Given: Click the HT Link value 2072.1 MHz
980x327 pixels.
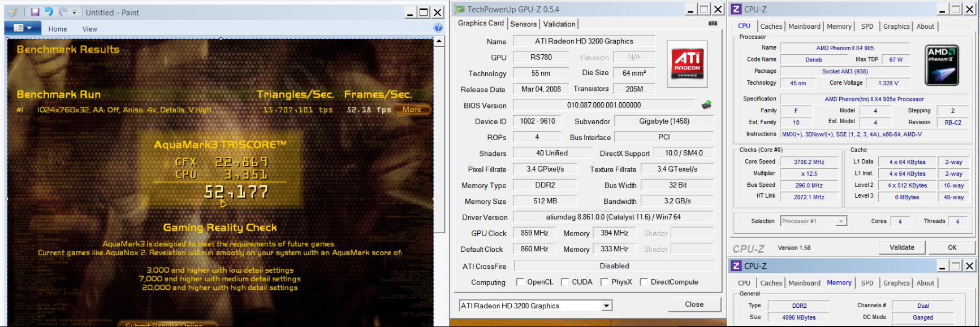Looking at the screenshot, I should [x=809, y=197].
